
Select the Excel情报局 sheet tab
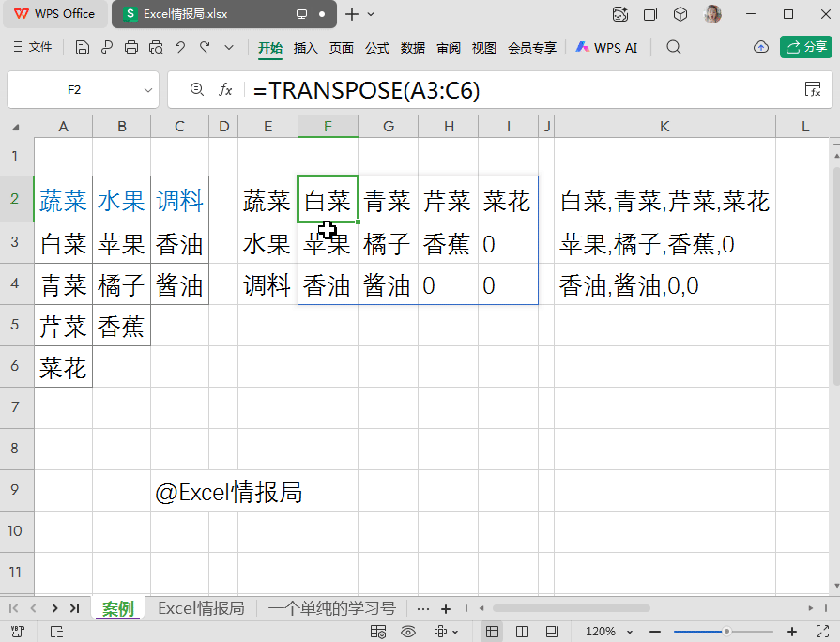coord(201,608)
